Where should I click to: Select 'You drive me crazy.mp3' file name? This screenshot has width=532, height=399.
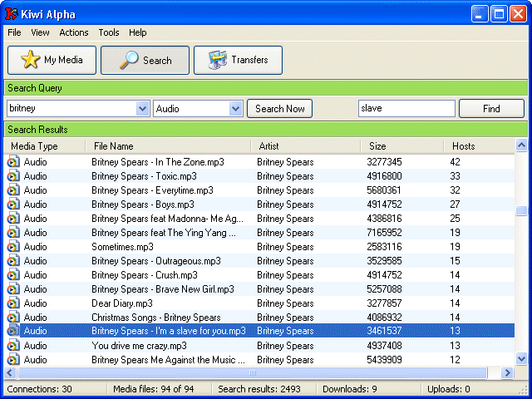point(139,346)
